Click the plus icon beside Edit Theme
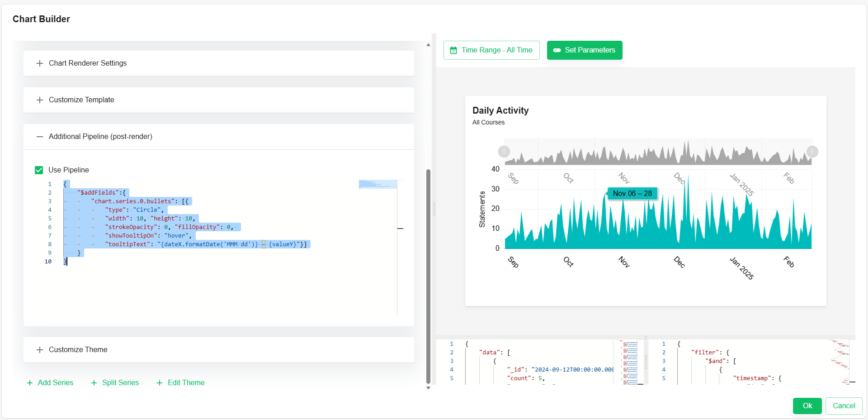Image resolution: width=868 pixels, height=420 pixels. pyautogui.click(x=160, y=383)
